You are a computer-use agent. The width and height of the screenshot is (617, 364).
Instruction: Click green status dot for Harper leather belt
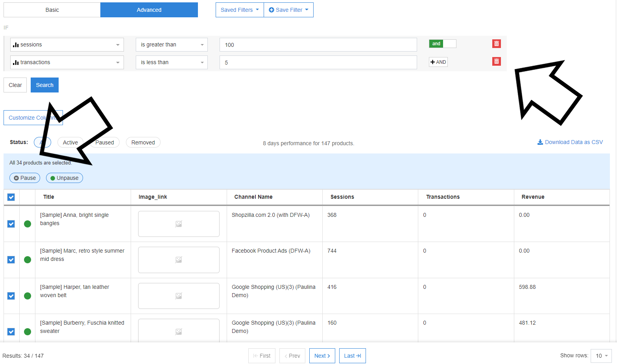28,296
